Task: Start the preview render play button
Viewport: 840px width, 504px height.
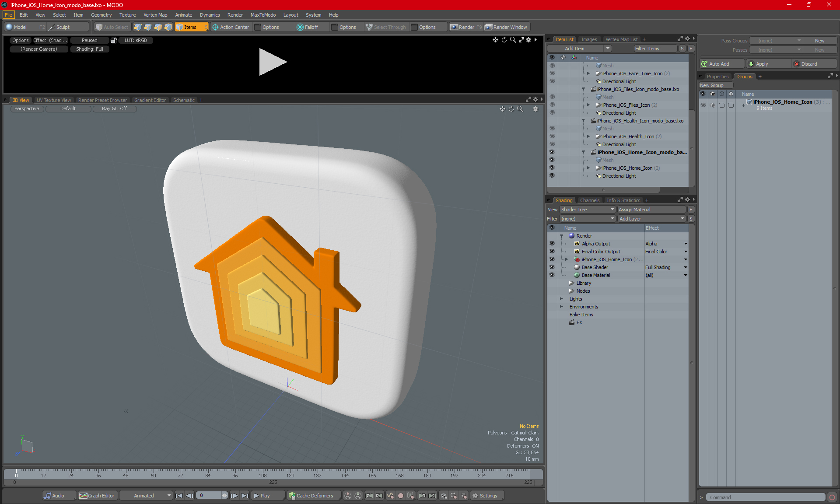Action: click(272, 62)
